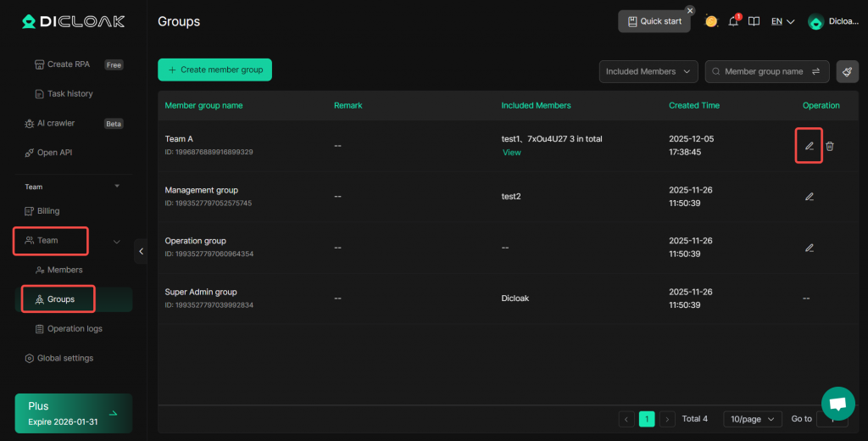Screen dimensions: 868x441
Task: Close the Quick start popup
Action: [x=690, y=10]
